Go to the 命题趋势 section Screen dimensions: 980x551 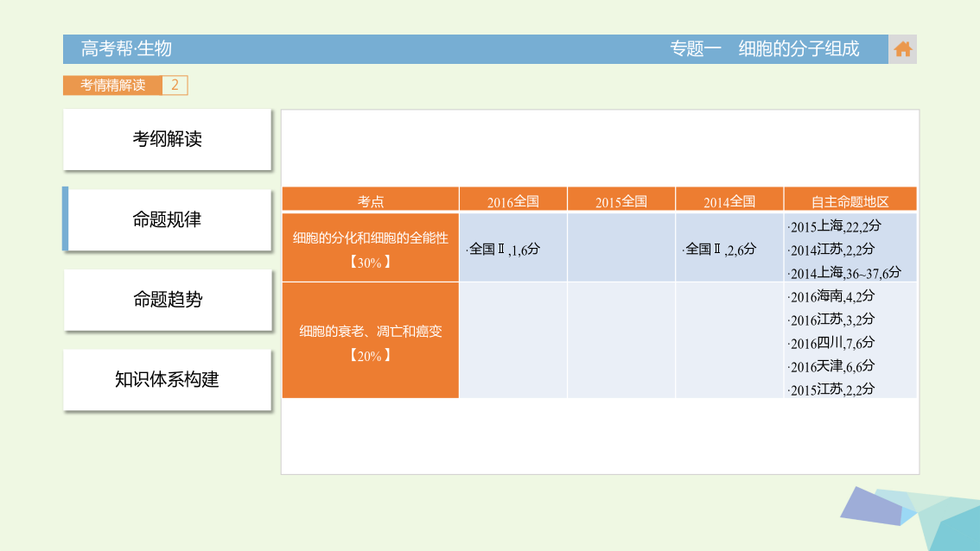167,299
